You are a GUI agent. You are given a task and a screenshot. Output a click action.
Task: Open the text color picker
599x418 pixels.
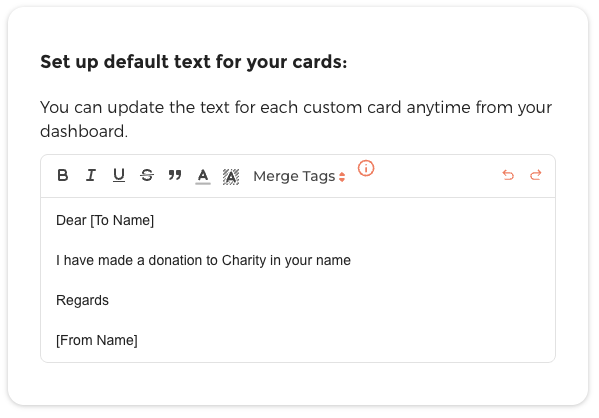click(203, 176)
